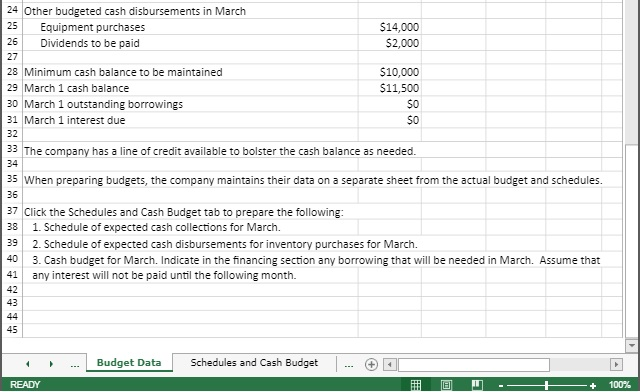Switch to Page Break Preview view
Image resolution: width=641 pixels, height=392 pixels.
pos(477,385)
